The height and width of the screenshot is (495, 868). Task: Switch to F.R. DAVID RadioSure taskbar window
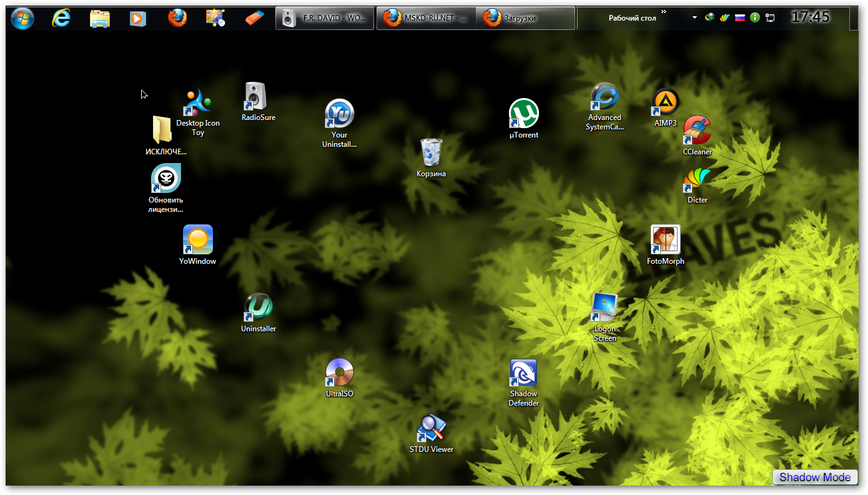(x=325, y=18)
